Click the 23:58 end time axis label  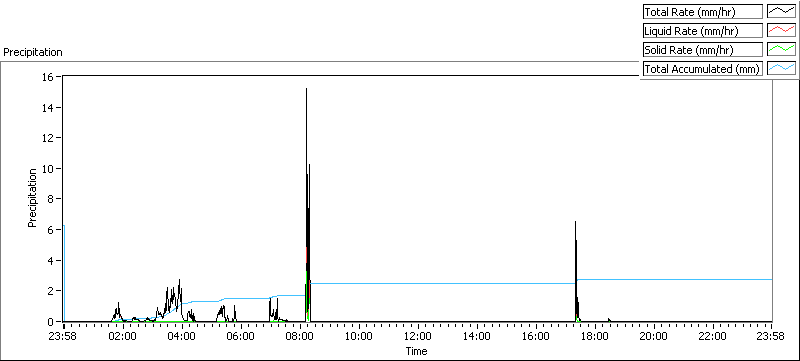point(771,336)
